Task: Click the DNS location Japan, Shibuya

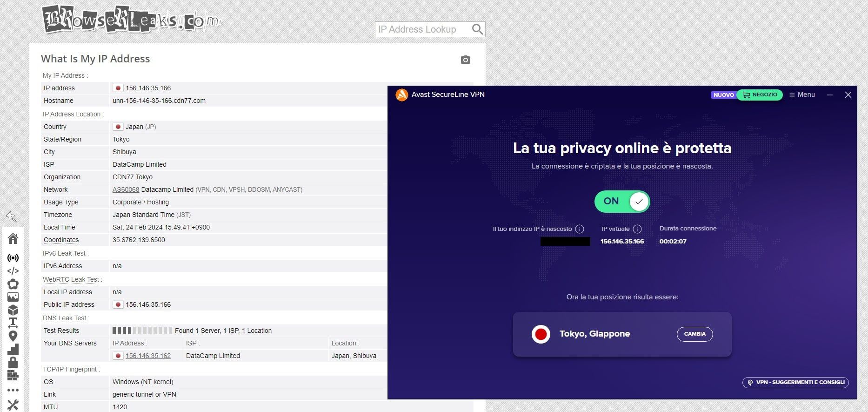Action: coord(354,356)
